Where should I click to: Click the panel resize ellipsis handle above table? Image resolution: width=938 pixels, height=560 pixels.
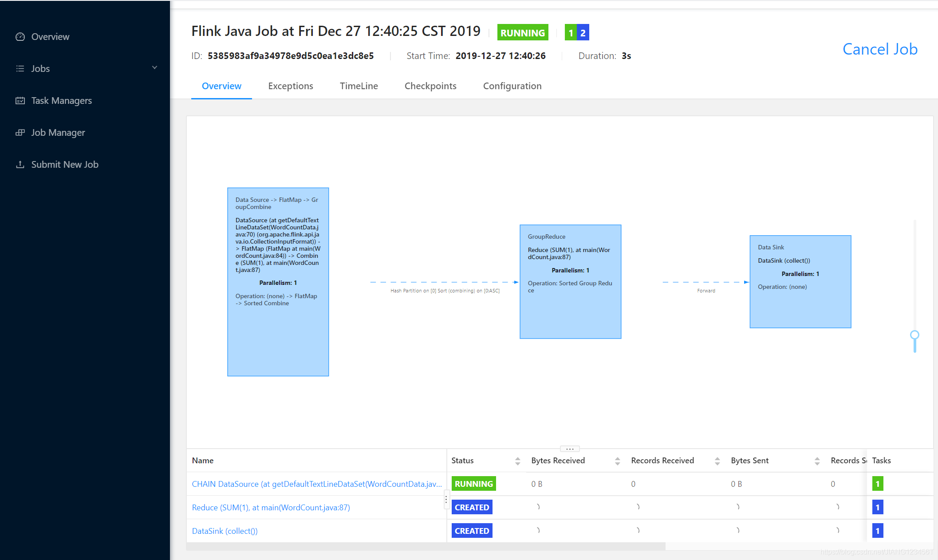[570, 449]
